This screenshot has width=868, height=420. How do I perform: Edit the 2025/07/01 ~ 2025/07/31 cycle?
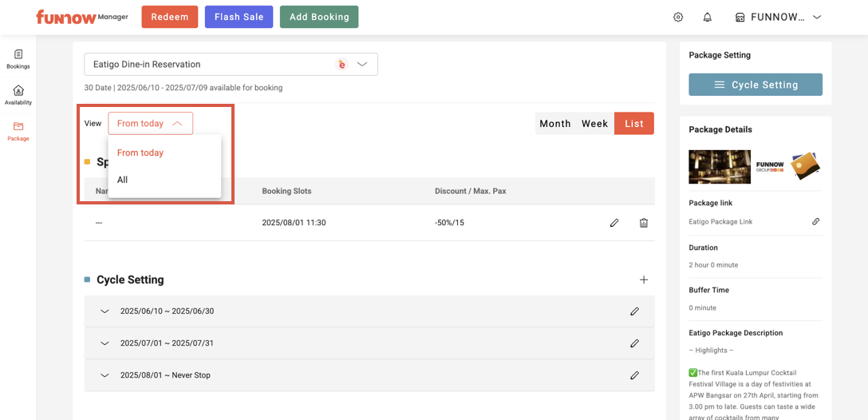pyautogui.click(x=634, y=343)
